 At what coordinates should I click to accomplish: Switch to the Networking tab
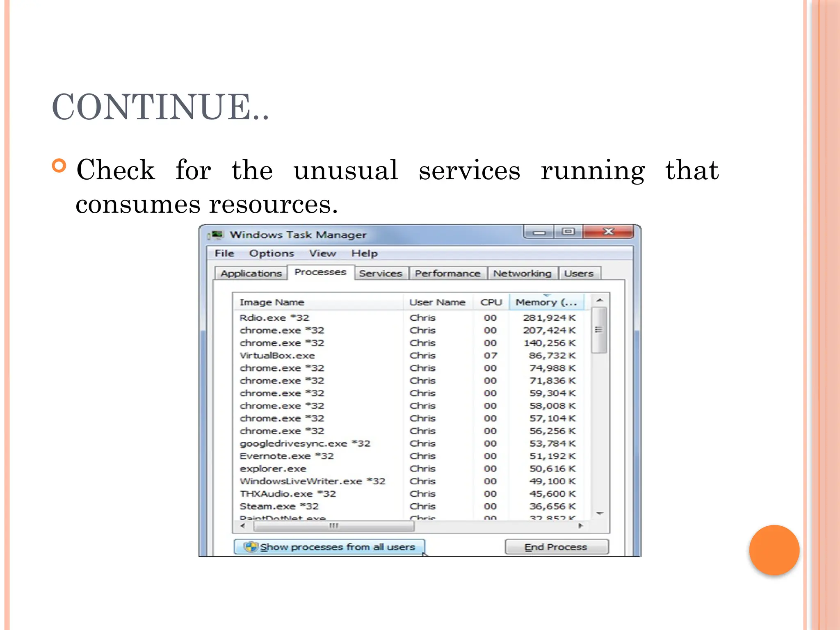click(522, 273)
